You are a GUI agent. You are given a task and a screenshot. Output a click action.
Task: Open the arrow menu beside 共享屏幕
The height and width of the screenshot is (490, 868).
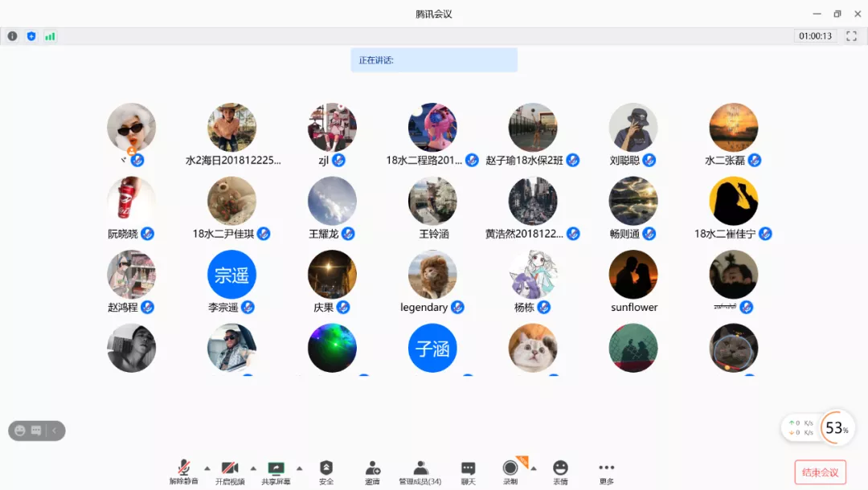point(299,468)
